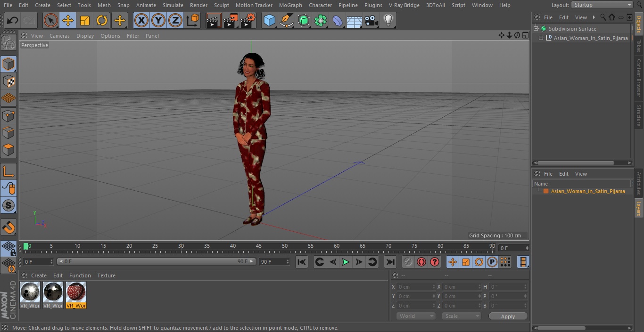Open the green Array modeling objects icon
The width and height of the screenshot is (644, 332).
tap(321, 20)
